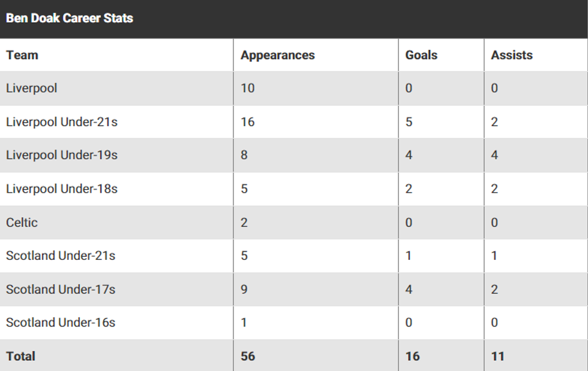Click the Appearances column header
Image resolution: width=588 pixels, height=371 pixels.
[x=278, y=55]
